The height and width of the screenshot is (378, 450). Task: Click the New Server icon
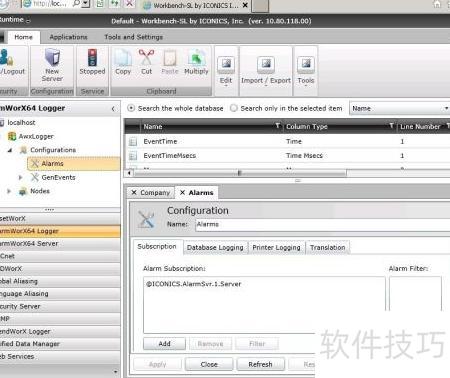coord(52,57)
